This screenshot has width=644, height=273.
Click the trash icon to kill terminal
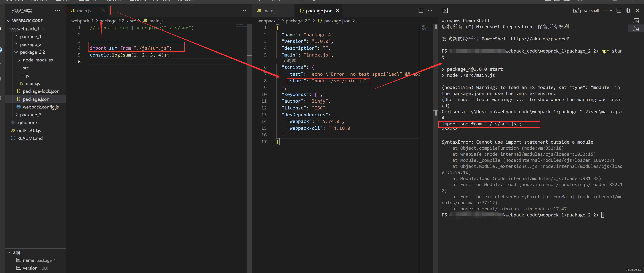(x=628, y=10)
